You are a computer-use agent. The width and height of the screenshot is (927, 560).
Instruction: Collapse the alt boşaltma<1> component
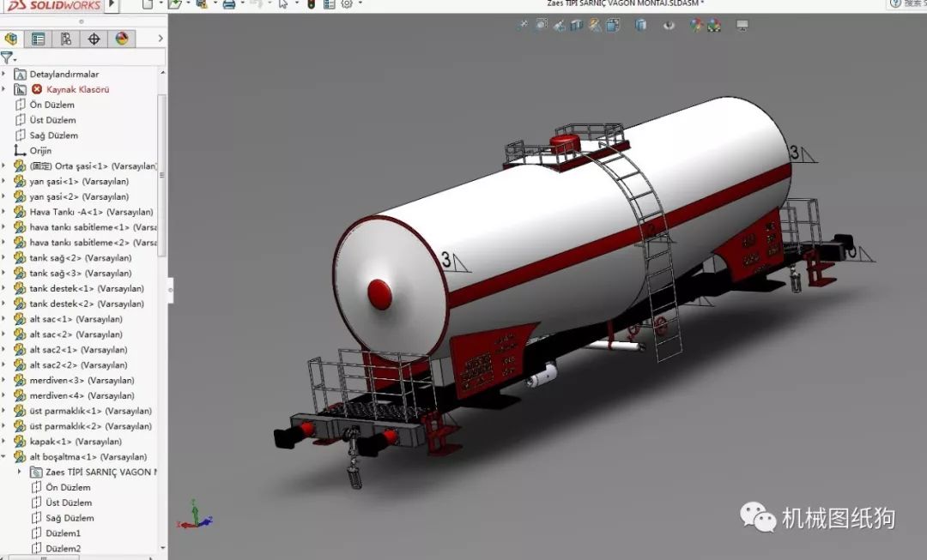coord(4,456)
